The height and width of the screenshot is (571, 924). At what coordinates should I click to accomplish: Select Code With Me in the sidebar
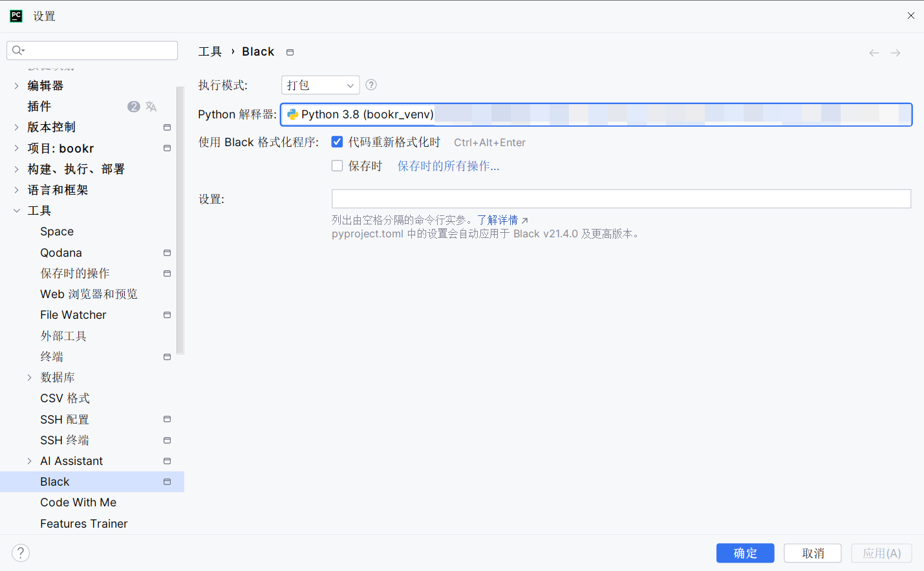point(78,502)
